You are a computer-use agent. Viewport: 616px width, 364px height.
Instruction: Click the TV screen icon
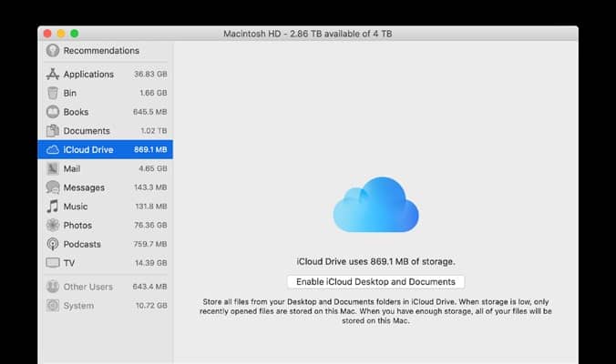[x=53, y=262]
